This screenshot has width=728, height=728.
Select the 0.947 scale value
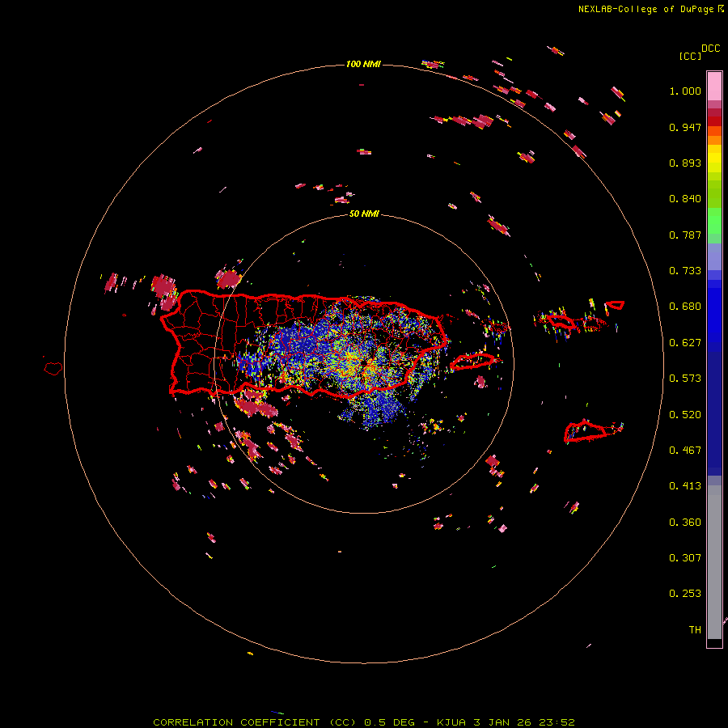click(685, 127)
